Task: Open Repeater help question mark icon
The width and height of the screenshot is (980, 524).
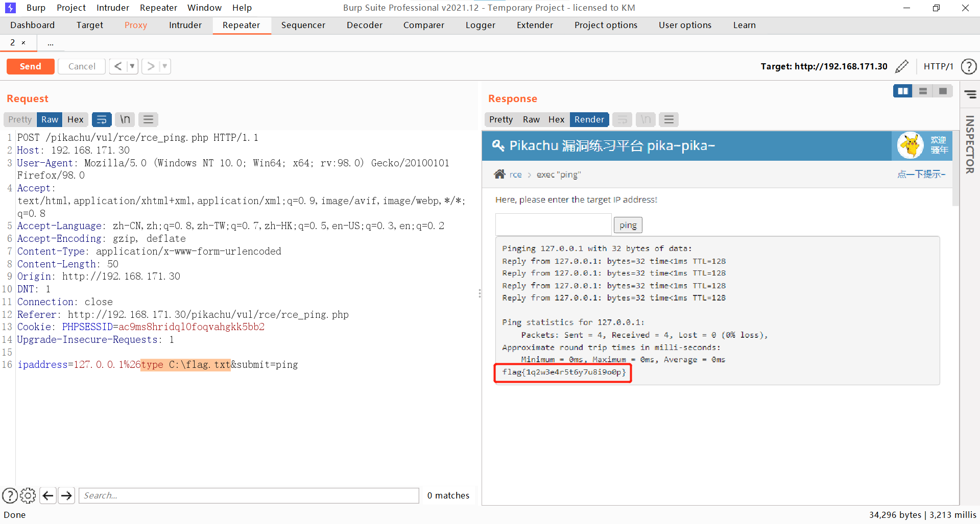Action: pyautogui.click(x=969, y=66)
